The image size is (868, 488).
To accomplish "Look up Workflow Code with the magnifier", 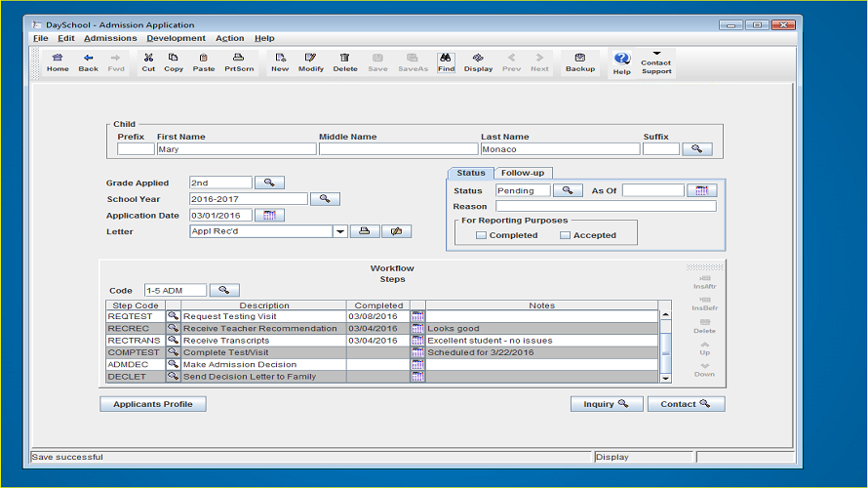I will coord(223,290).
